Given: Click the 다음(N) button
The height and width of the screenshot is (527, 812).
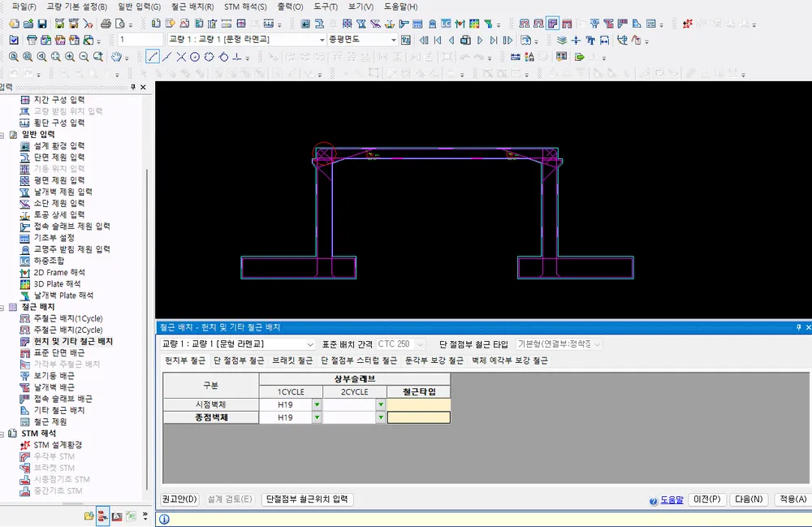Looking at the screenshot, I should 749,499.
